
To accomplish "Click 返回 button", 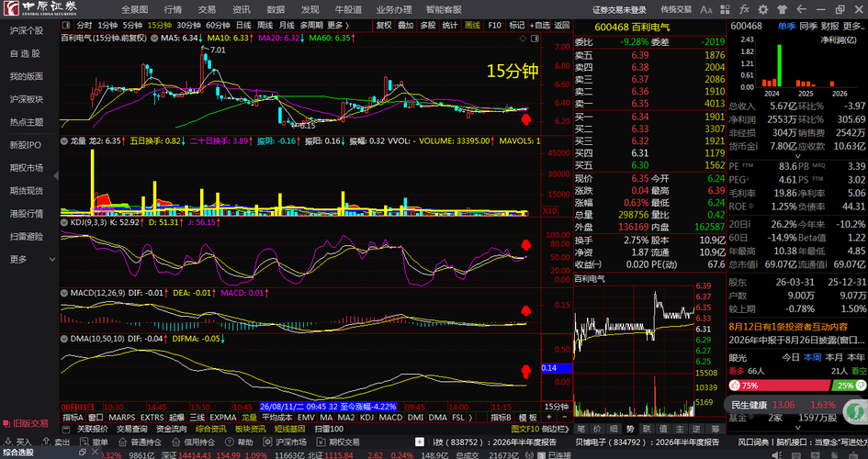I will pyautogui.click(x=562, y=26).
